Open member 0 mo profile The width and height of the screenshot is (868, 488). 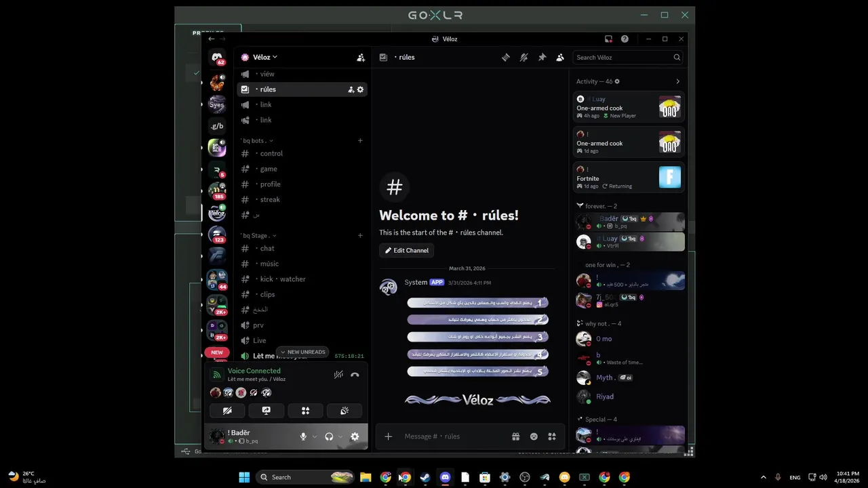pyautogui.click(x=629, y=339)
